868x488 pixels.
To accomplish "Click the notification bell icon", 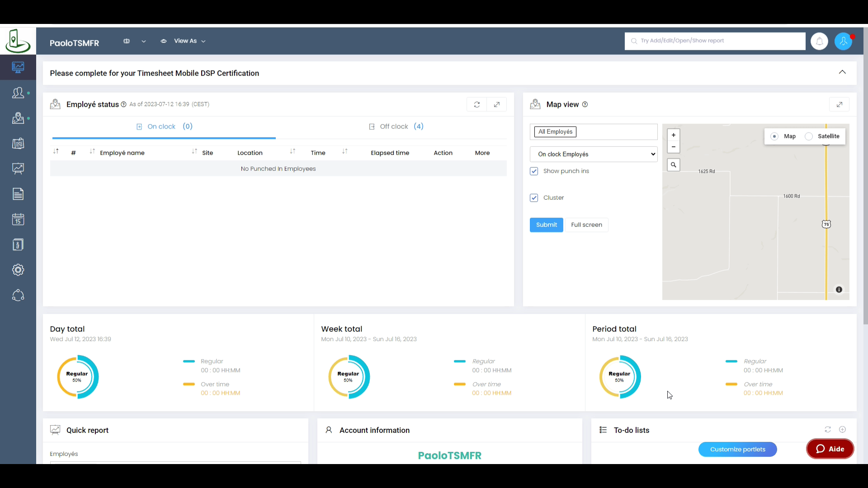I will (819, 41).
